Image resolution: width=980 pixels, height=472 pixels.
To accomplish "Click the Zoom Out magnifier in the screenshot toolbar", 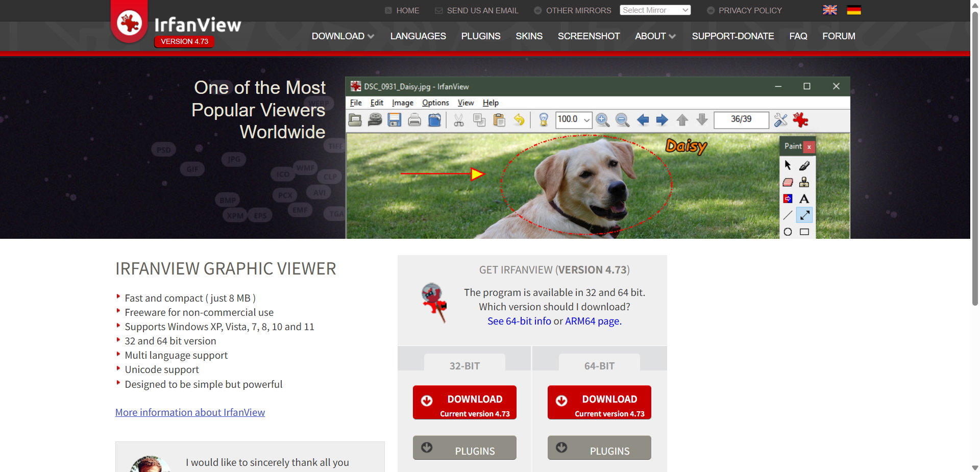I will 622,120.
